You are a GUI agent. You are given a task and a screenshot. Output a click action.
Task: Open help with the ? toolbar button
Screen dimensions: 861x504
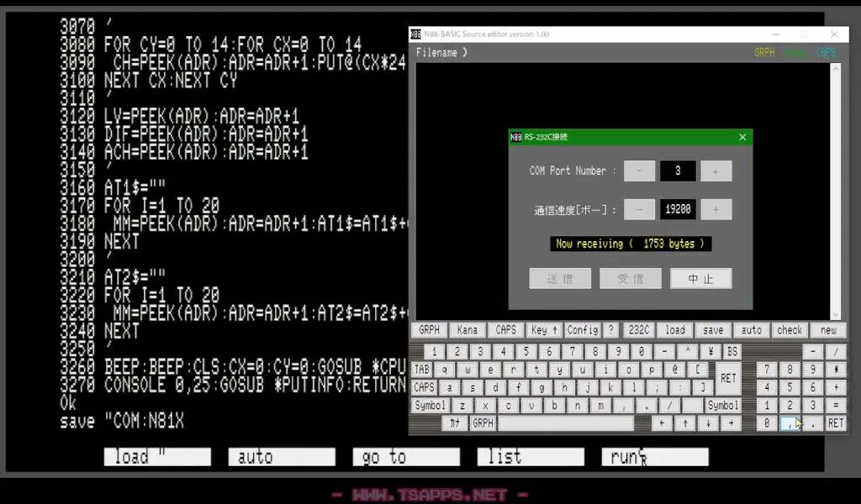tap(610, 330)
